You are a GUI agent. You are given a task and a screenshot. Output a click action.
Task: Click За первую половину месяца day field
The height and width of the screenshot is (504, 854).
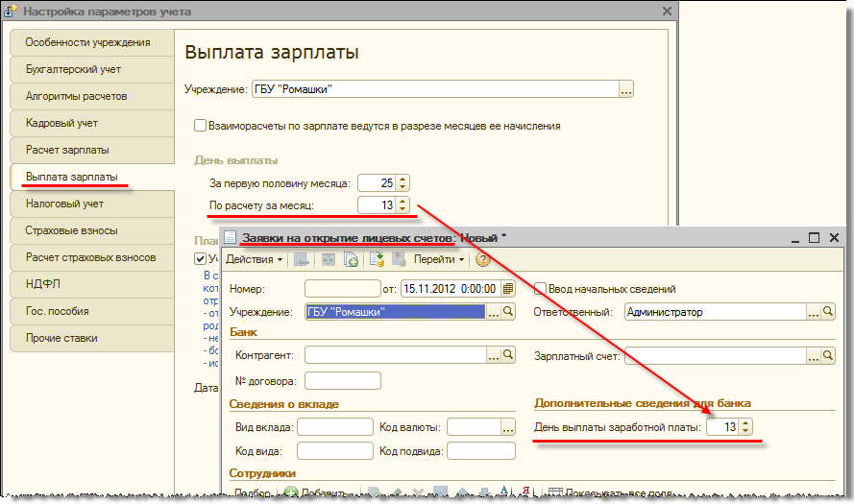pyautogui.click(x=377, y=182)
